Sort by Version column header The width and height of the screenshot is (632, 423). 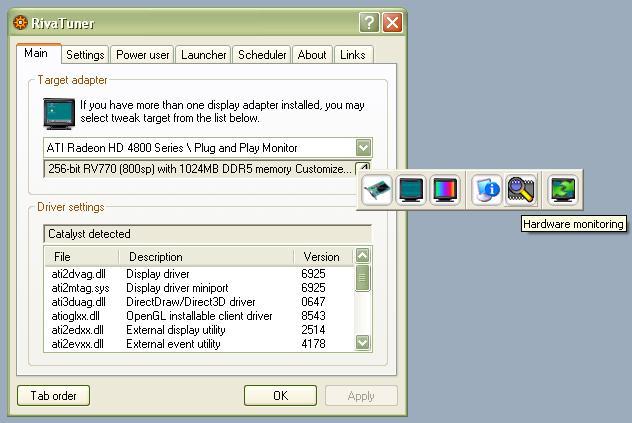[323, 257]
